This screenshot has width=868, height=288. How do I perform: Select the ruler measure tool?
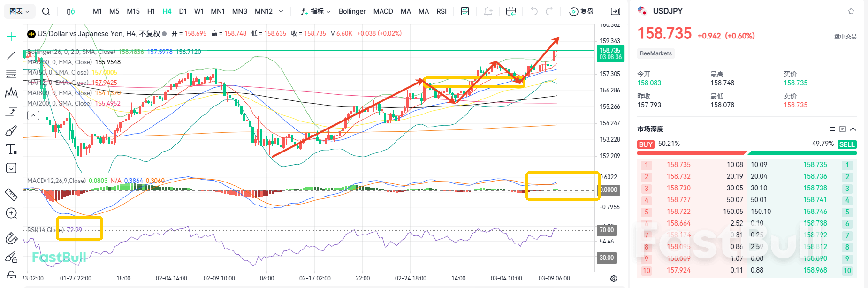pos(11,194)
